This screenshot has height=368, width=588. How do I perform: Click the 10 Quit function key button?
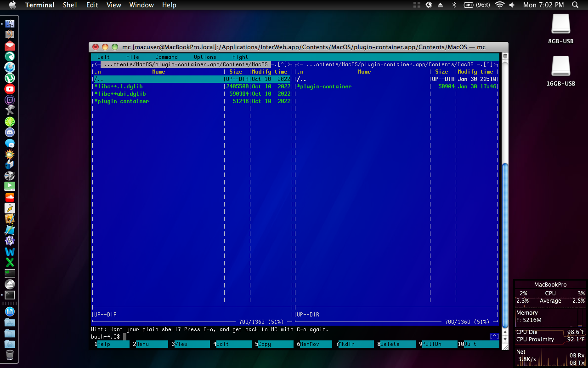coord(479,344)
